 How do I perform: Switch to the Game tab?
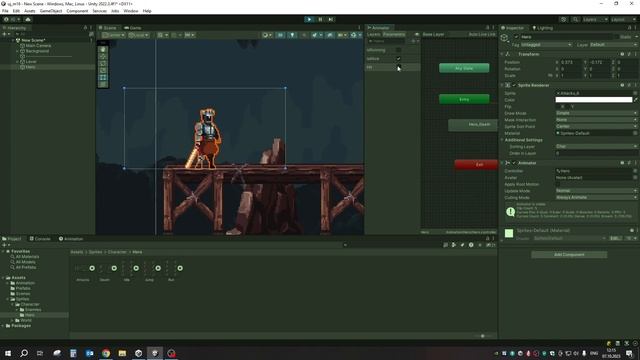(x=133, y=28)
